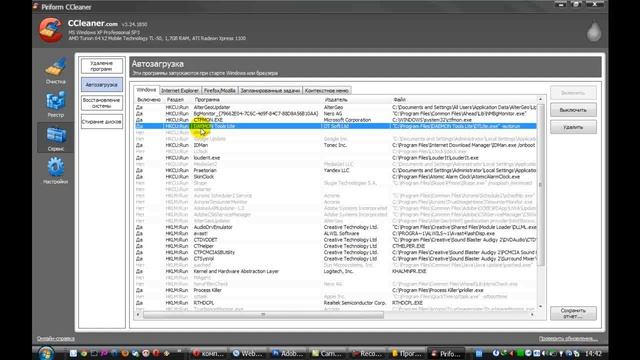This screenshot has width=640, height=360.
Task: Select the IDMan Tonec Inc. row
Action: [336, 145]
